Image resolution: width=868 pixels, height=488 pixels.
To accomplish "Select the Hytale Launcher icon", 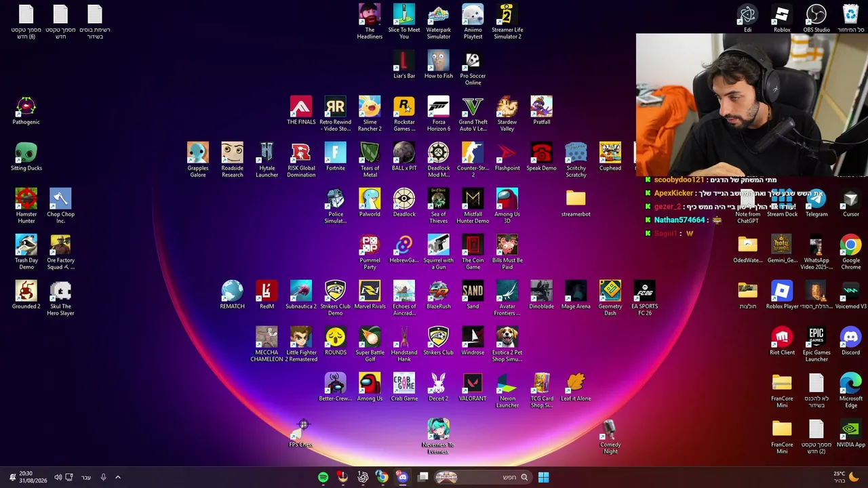I will tap(267, 160).
